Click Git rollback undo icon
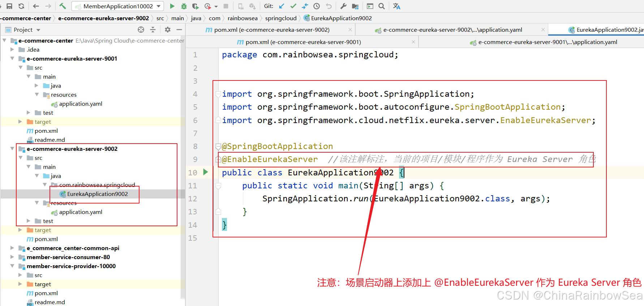Image resolution: width=644 pixels, height=306 pixels. [x=329, y=6]
